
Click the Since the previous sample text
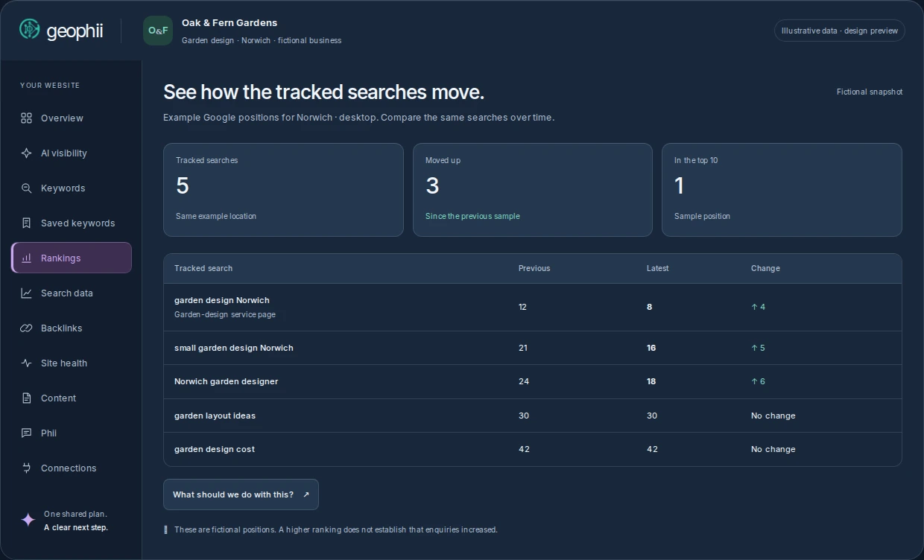pos(472,216)
